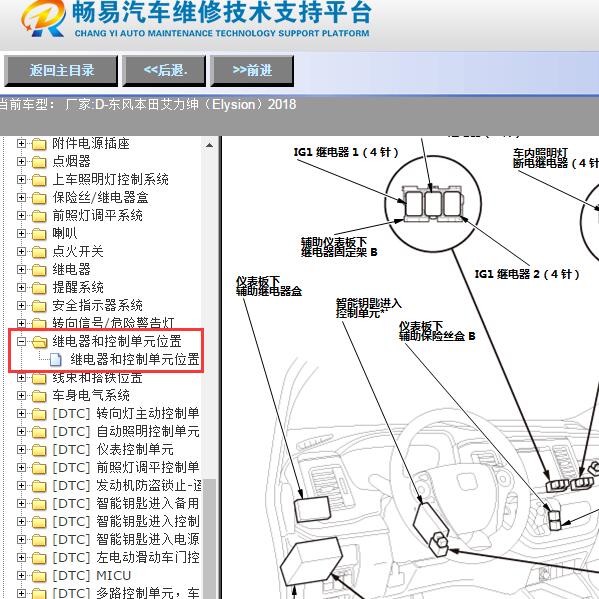Go forward with >>前进 button
Image resolution: width=599 pixels, height=599 pixels.
[252, 71]
